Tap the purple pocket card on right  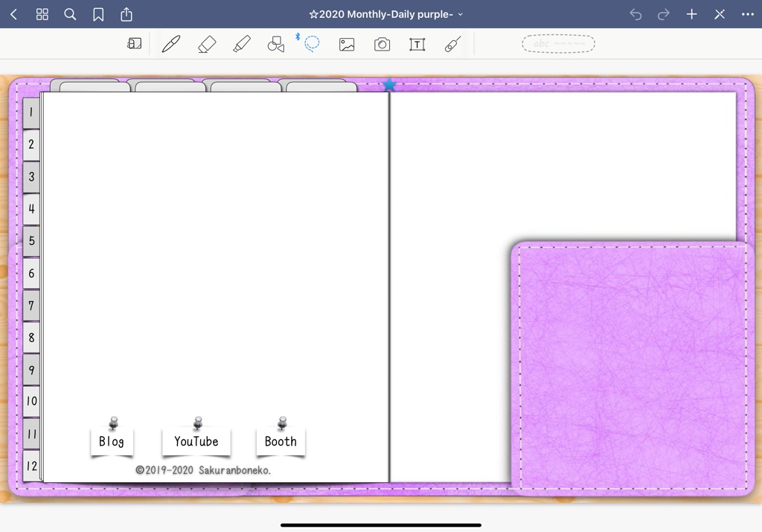633,368
